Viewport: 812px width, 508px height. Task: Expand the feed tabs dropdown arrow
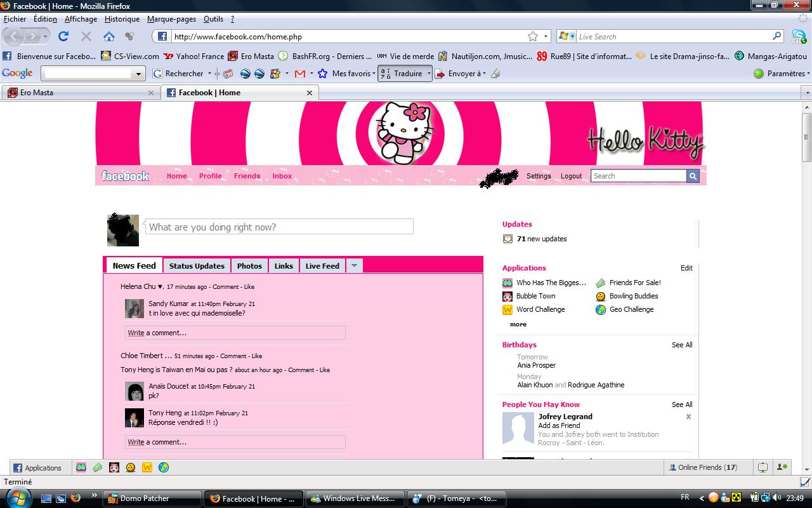[354, 266]
